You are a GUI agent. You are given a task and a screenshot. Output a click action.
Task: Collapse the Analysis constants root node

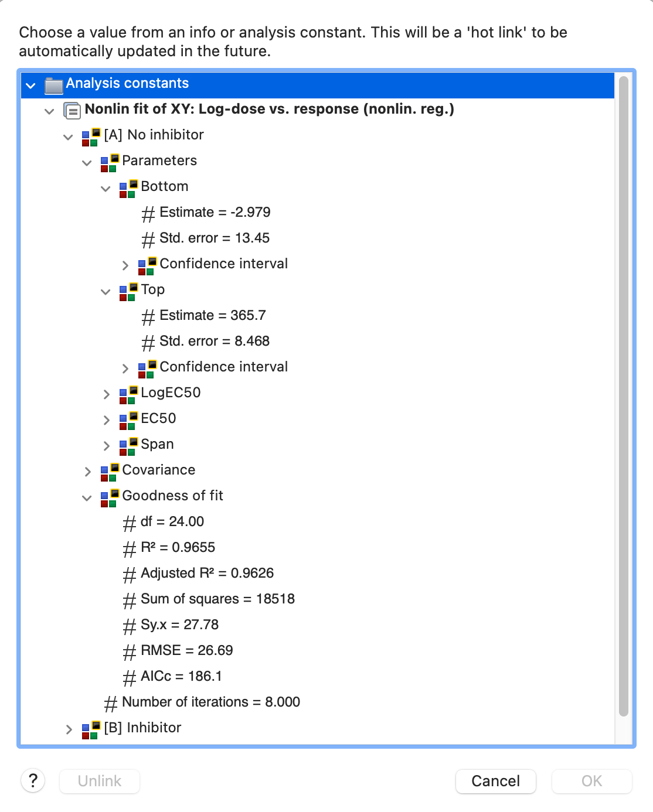[31, 85]
